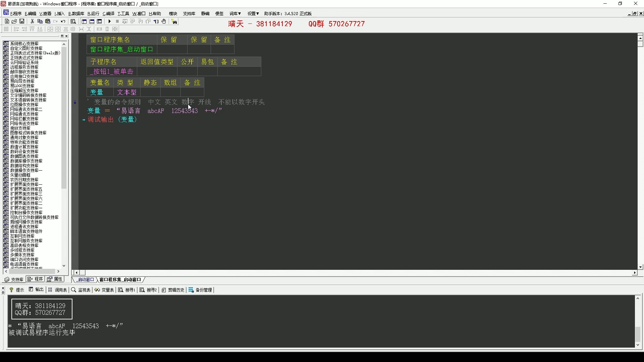Click the 静编 button

pyautogui.click(x=205, y=13)
